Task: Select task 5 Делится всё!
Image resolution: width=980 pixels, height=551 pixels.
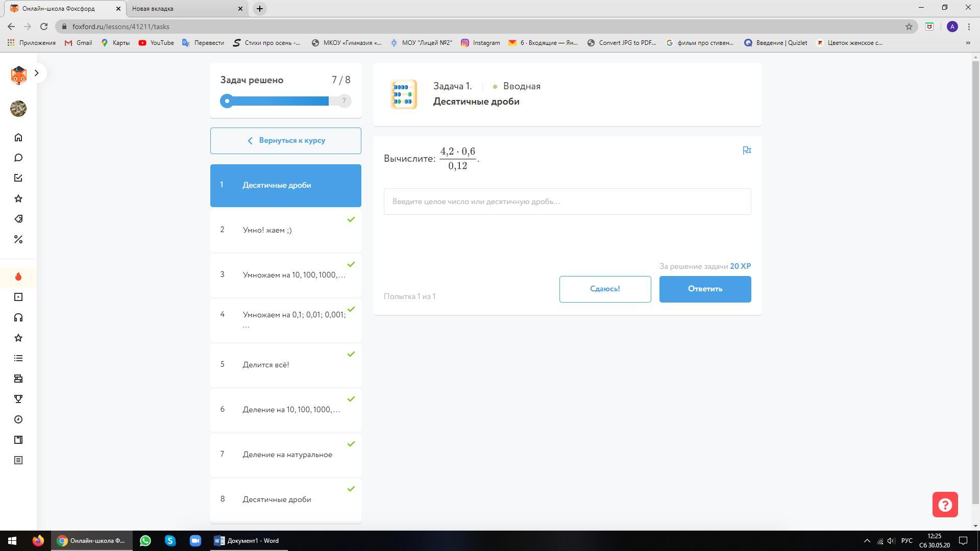Action: (x=285, y=365)
